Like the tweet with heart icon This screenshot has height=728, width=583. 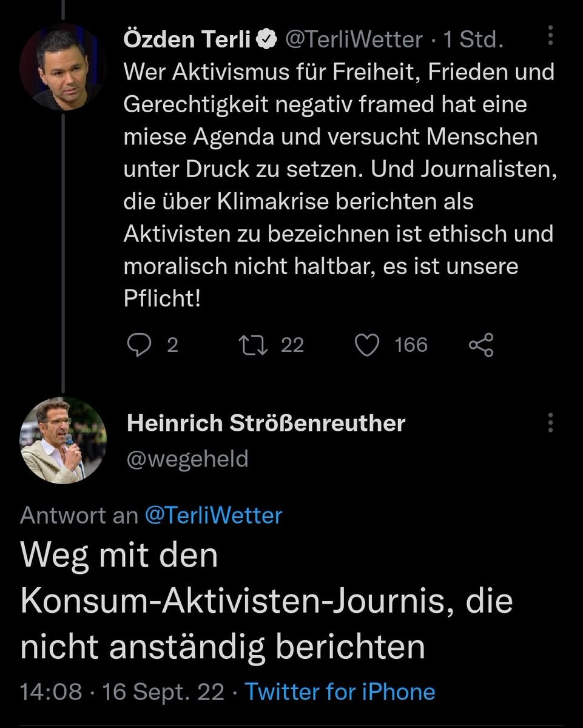click(366, 345)
